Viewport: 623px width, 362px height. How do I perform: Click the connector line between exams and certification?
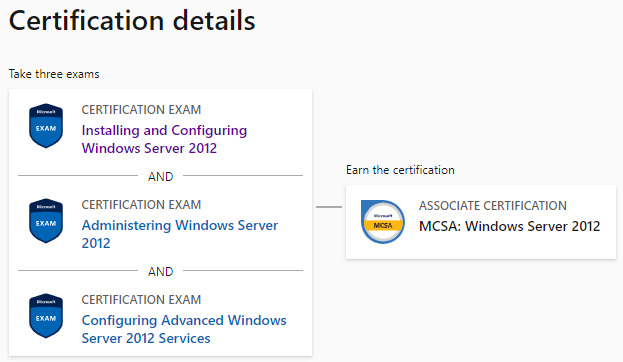point(329,207)
